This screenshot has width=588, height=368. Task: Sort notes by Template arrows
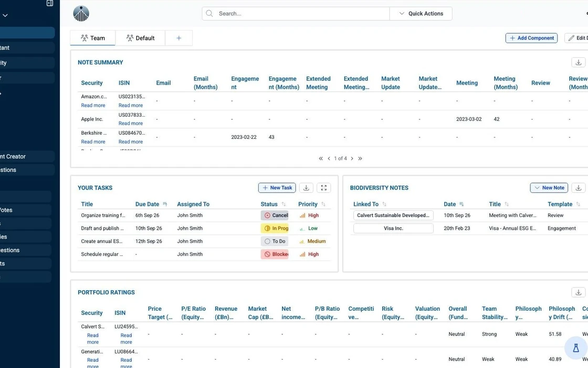578,205
